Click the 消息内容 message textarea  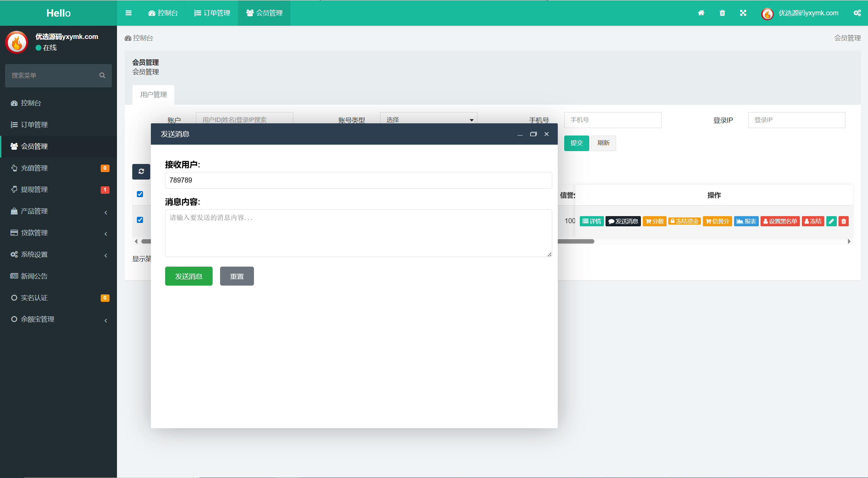pyautogui.click(x=358, y=233)
